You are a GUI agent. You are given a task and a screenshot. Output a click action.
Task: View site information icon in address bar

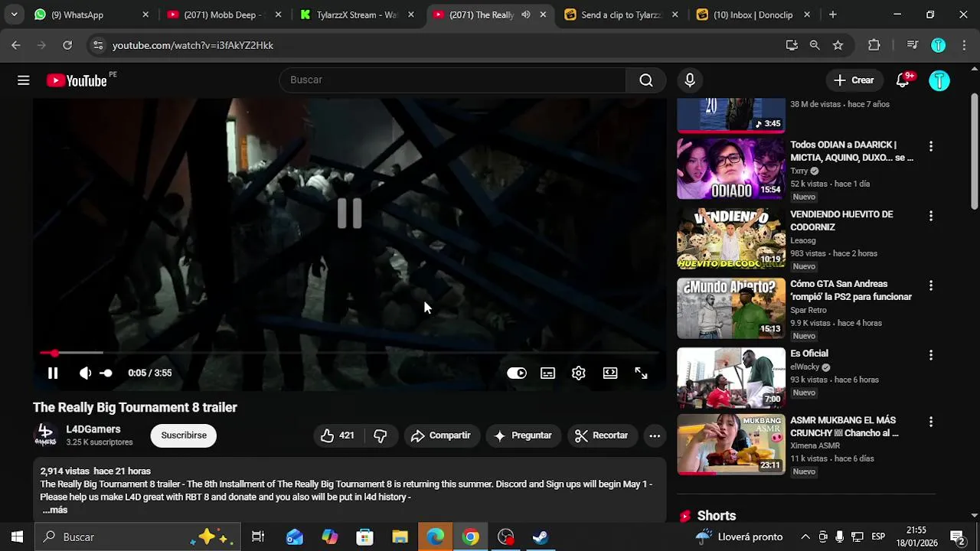pyautogui.click(x=97, y=45)
